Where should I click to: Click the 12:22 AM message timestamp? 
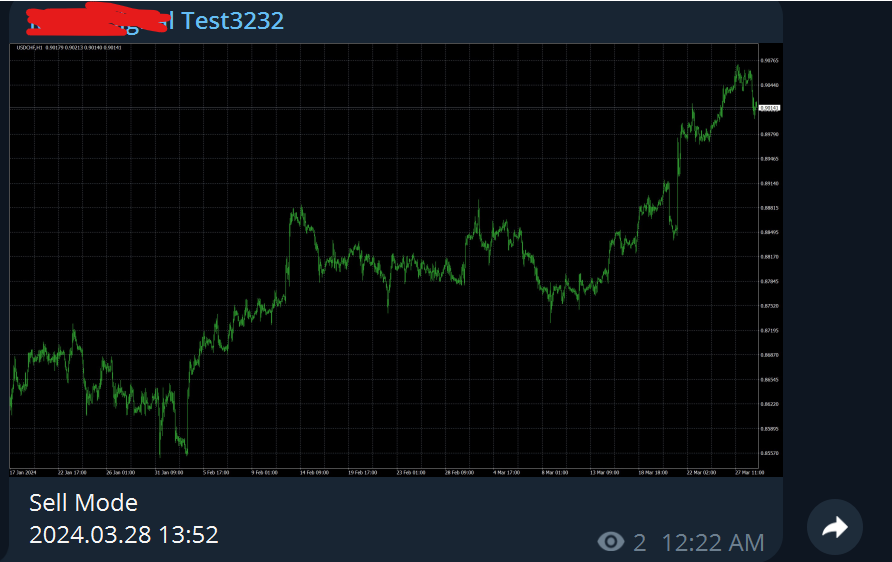(712, 543)
